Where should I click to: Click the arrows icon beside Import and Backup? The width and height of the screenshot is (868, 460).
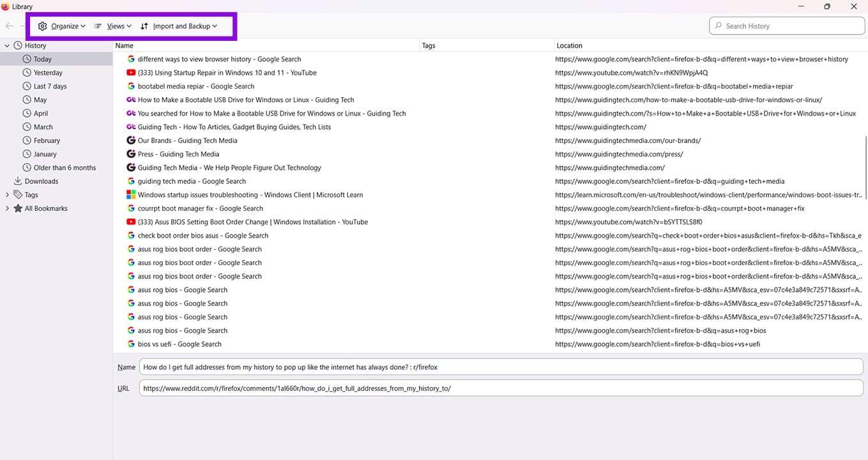144,26
